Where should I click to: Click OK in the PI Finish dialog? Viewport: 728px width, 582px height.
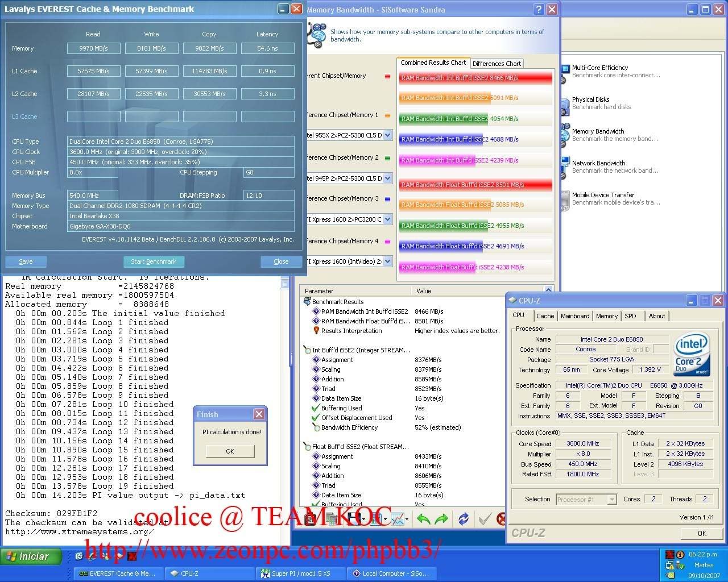point(230,451)
